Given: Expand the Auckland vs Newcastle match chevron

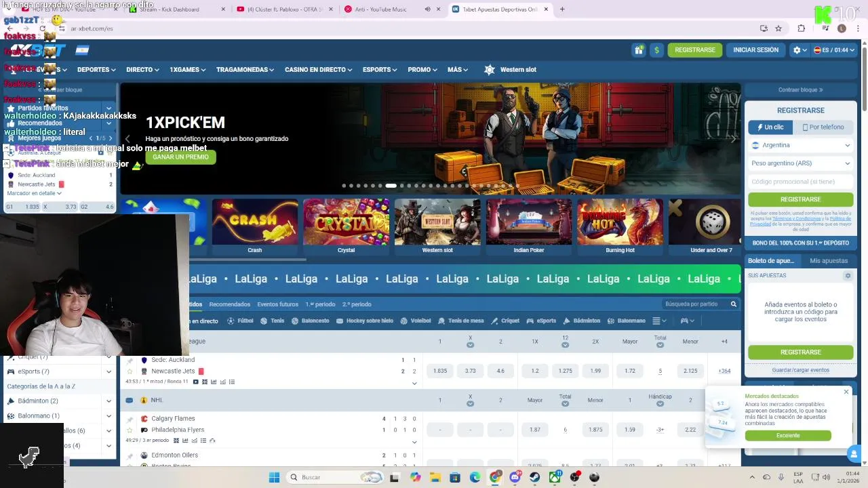Looking at the screenshot, I should click(414, 384).
